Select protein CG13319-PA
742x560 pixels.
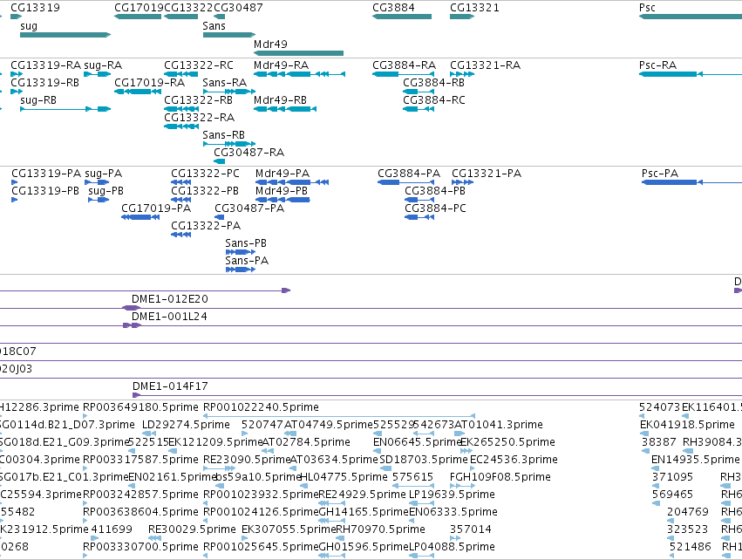(x=14, y=182)
